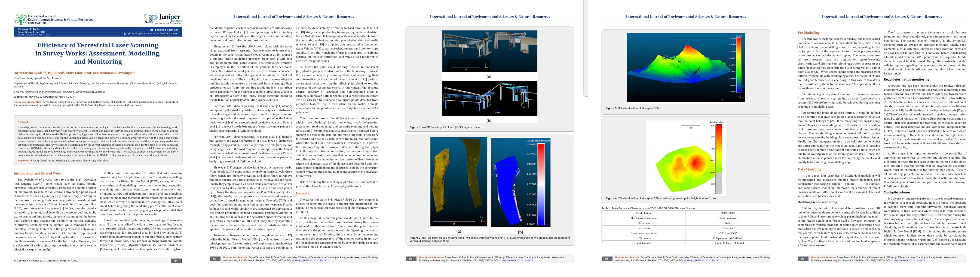Click the "Operation temperature" table cell
Viewport: 980px width, 277px height.
coord(643,233)
